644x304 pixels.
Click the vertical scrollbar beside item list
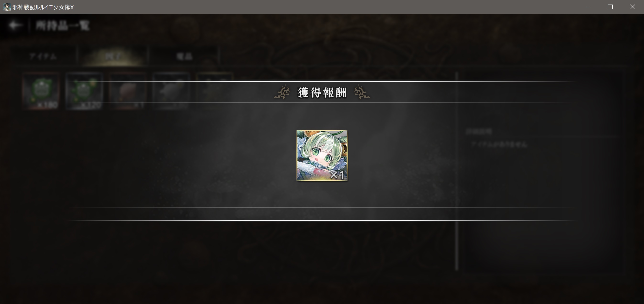click(x=457, y=171)
